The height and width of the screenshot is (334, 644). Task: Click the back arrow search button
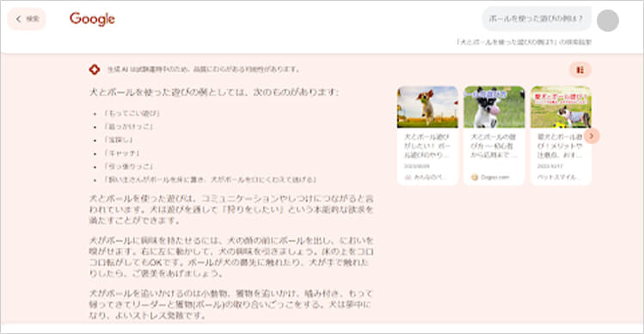27,19
